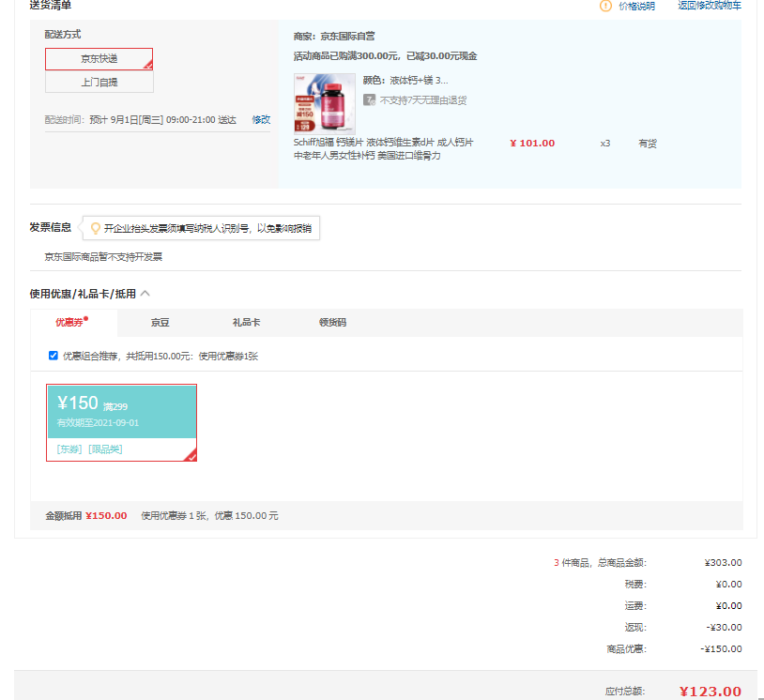Click 修改 to change delivery time
This screenshot has width=764, height=700.
[260, 120]
